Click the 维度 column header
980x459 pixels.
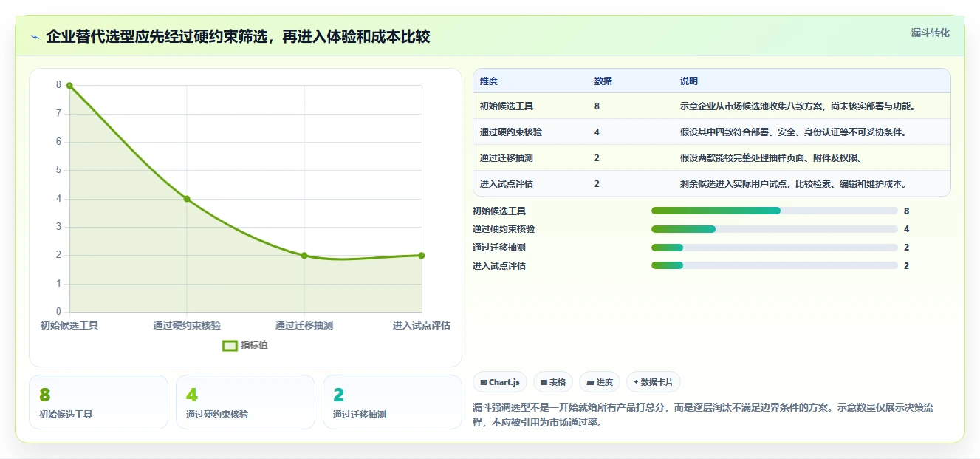489,81
